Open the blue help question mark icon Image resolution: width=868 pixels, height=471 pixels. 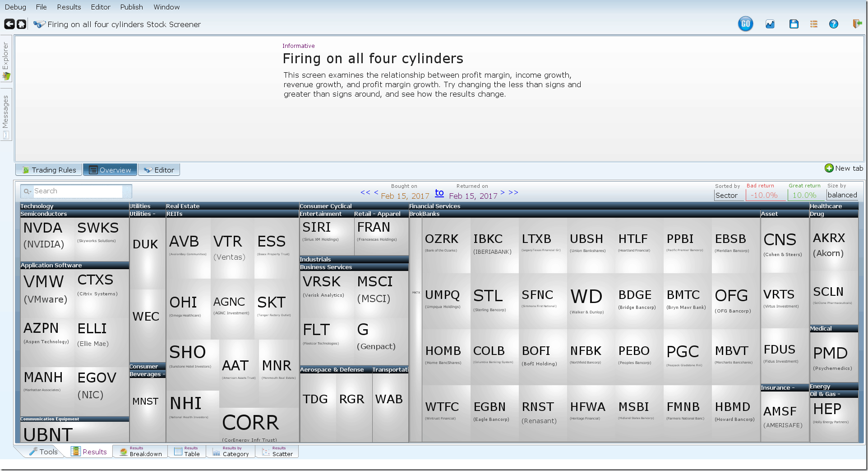click(833, 24)
